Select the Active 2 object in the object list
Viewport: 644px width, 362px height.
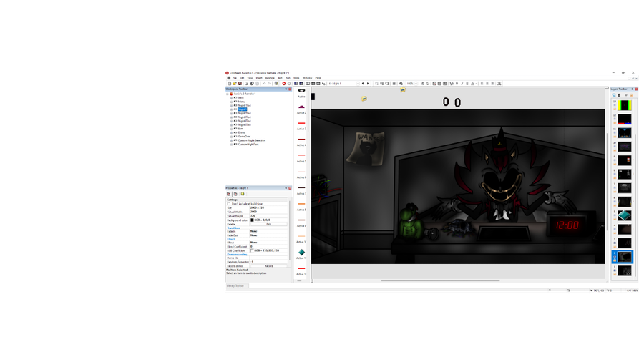(301, 109)
